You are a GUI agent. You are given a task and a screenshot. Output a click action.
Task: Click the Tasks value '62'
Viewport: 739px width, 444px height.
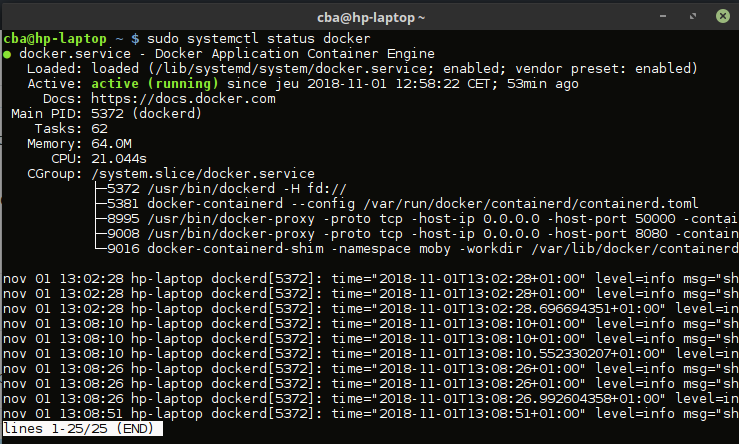tap(99, 129)
